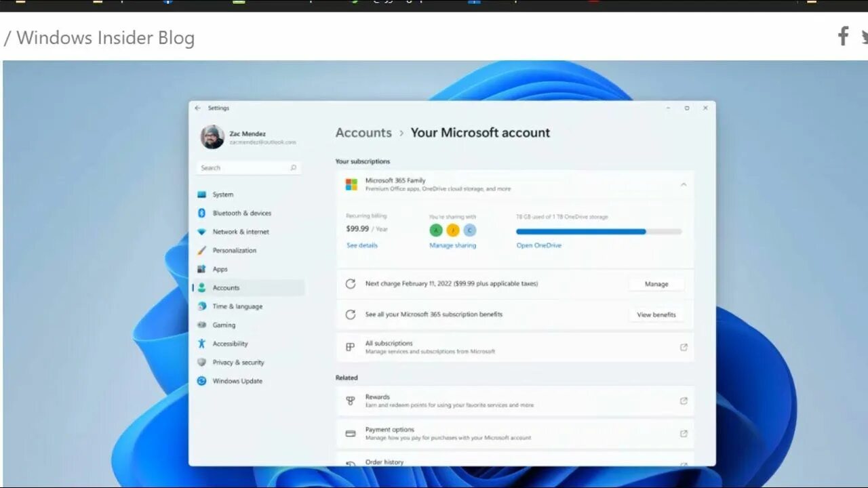The width and height of the screenshot is (868, 488).
Task: Click the Payment options card icon
Action: [x=351, y=433]
